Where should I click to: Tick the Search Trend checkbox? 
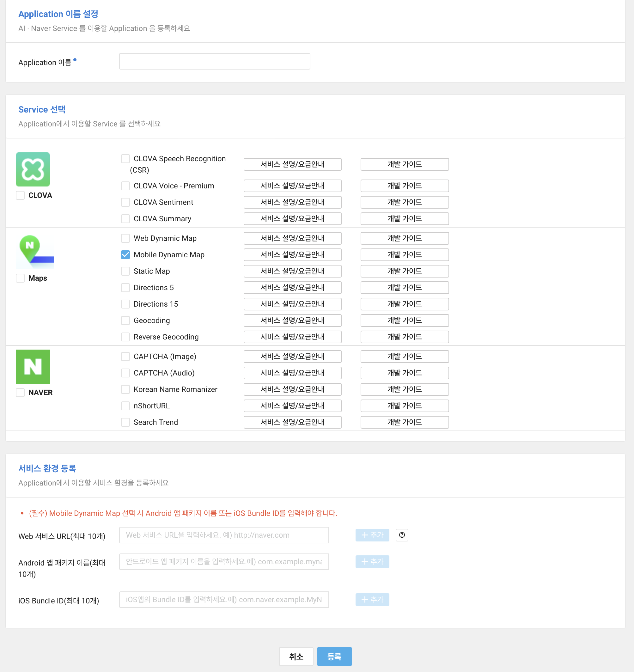click(x=125, y=422)
